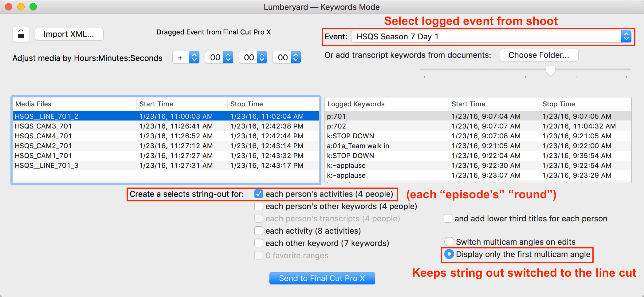
Task: Click the Import XML button
Action: 69,34
